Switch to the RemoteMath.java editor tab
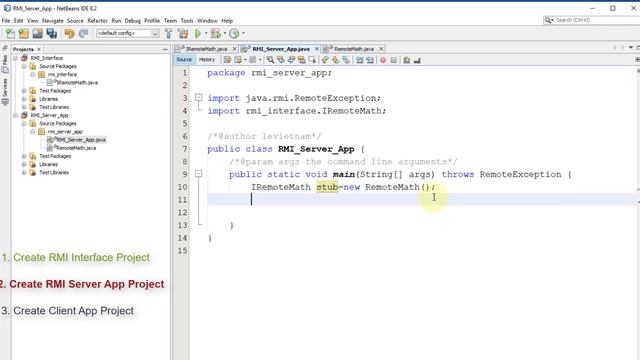 point(353,49)
